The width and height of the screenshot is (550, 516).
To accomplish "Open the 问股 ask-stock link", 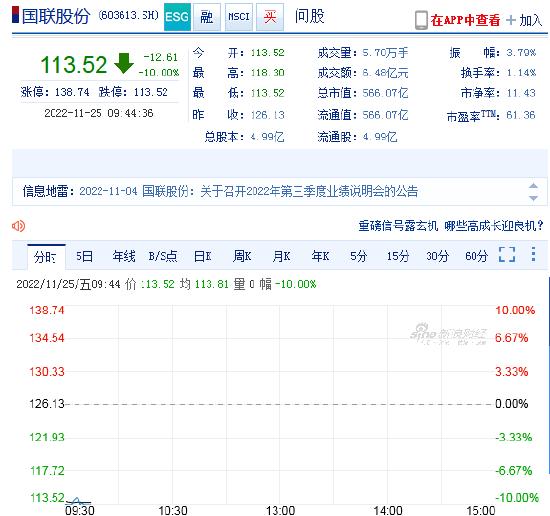I will click(309, 16).
